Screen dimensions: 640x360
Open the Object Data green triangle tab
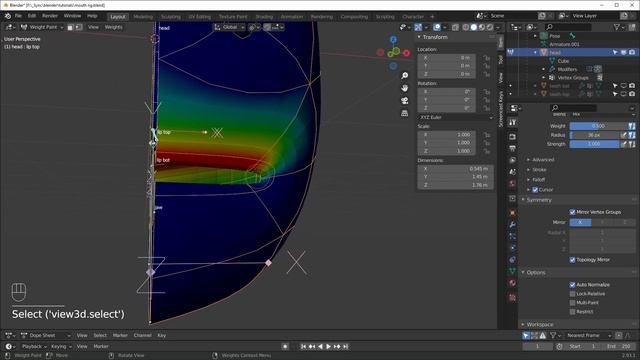click(513, 271)
